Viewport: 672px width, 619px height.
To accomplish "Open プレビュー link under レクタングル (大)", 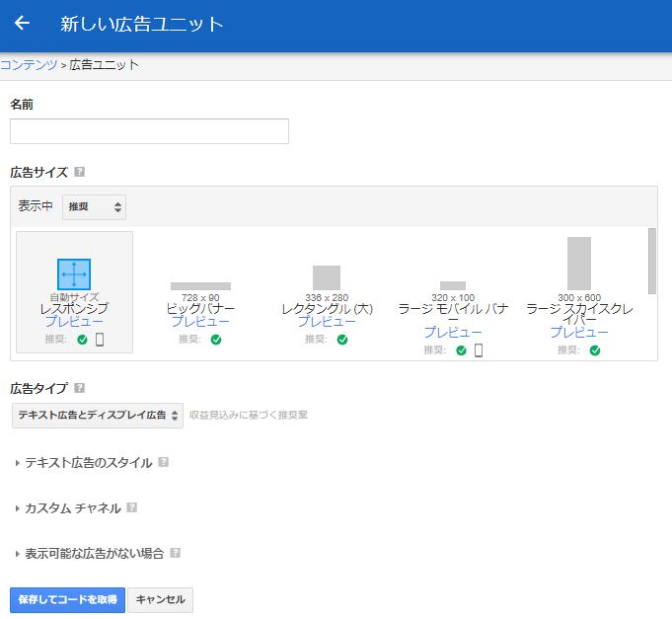I will (x=327, y=322).
